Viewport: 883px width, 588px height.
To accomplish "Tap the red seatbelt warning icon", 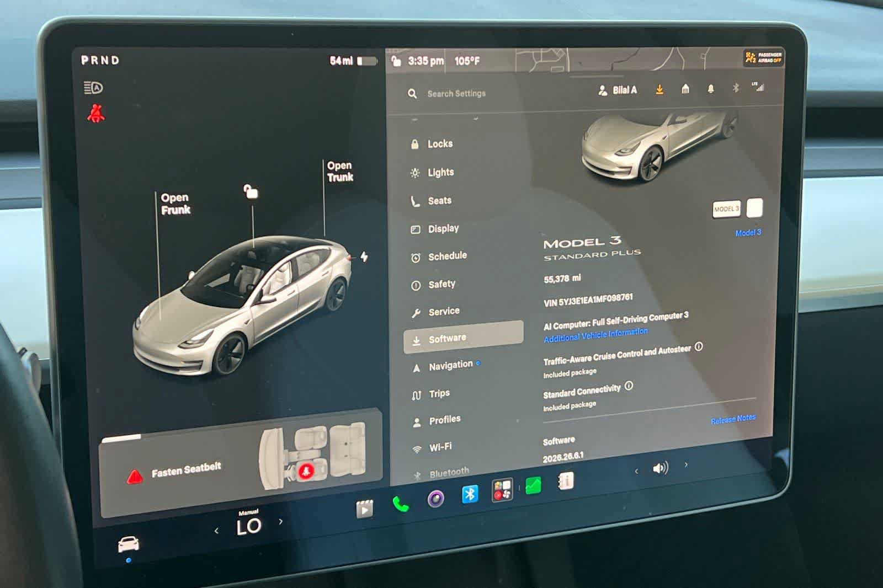I will pyautogui.click(x=96, y=113).
